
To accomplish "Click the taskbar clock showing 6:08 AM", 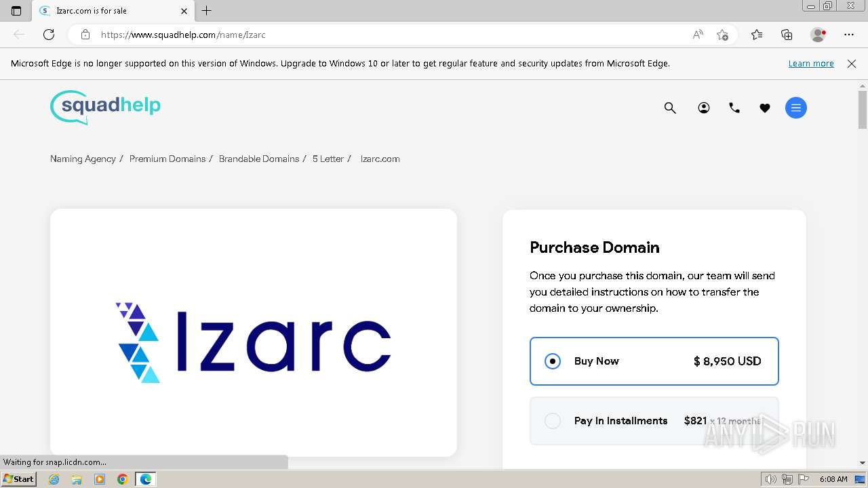I will 833,479.
